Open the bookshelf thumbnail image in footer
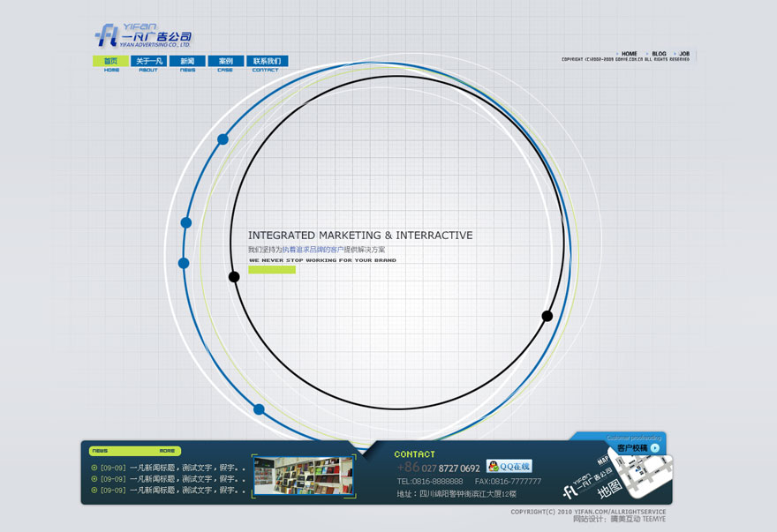The height and width of the screenshot is (532, 777). coord(304,476)
